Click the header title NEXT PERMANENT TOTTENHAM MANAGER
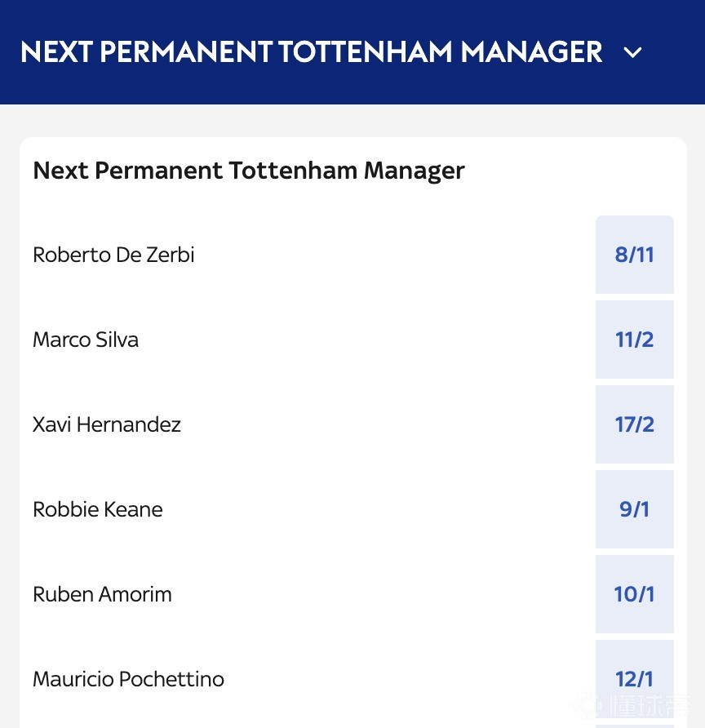The image size is (705, 728). point(311,52)
